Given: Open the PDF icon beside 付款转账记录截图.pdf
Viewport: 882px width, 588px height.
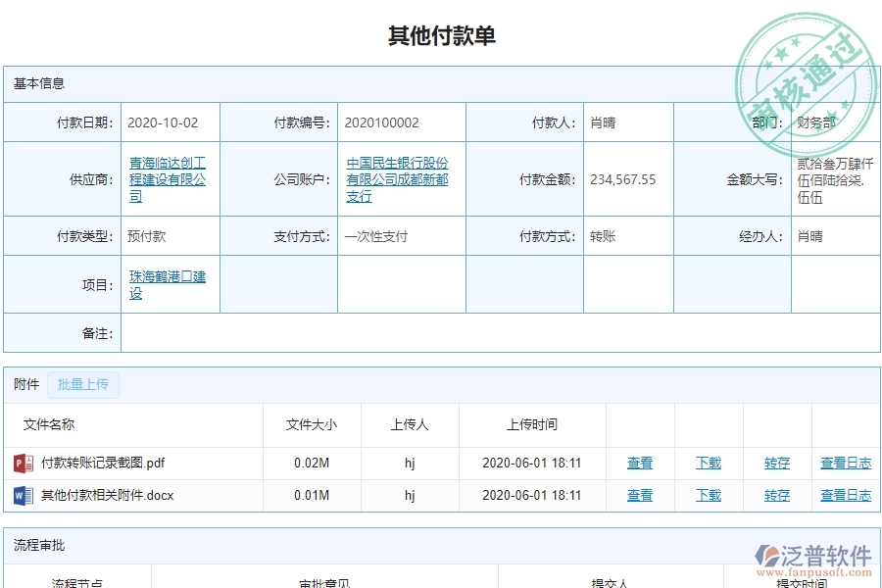Looking at the screenshot, I should tap(23, 463).
